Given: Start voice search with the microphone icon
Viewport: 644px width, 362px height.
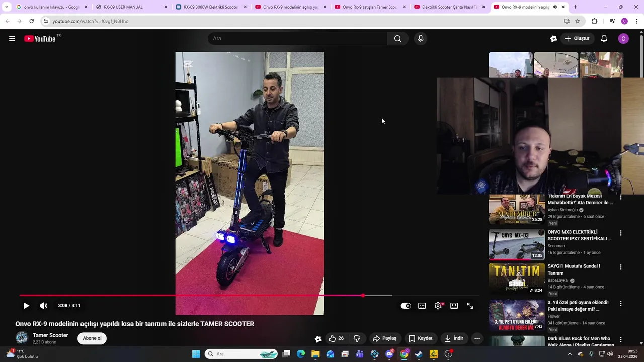Looking at the screenshot, I should [x=421, y=39].
